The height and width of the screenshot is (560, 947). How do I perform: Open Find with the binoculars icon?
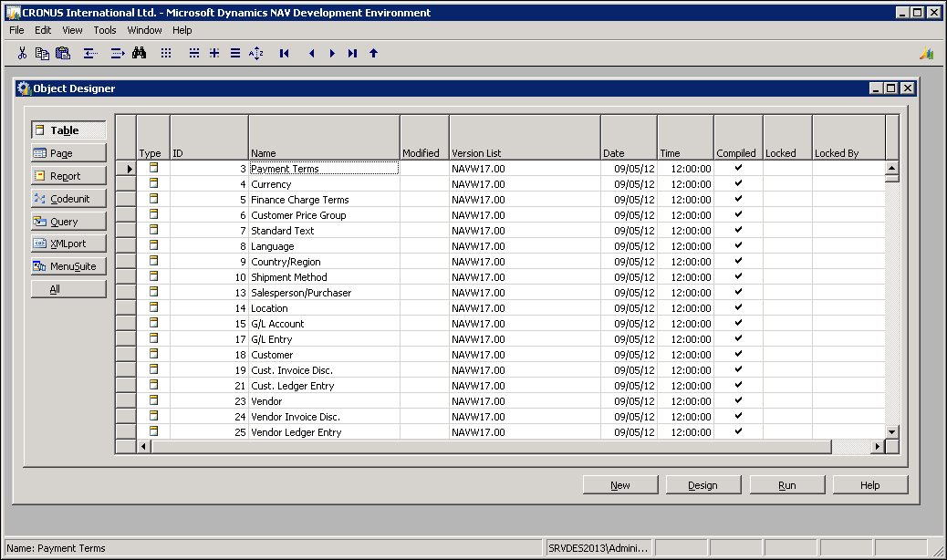140,53
